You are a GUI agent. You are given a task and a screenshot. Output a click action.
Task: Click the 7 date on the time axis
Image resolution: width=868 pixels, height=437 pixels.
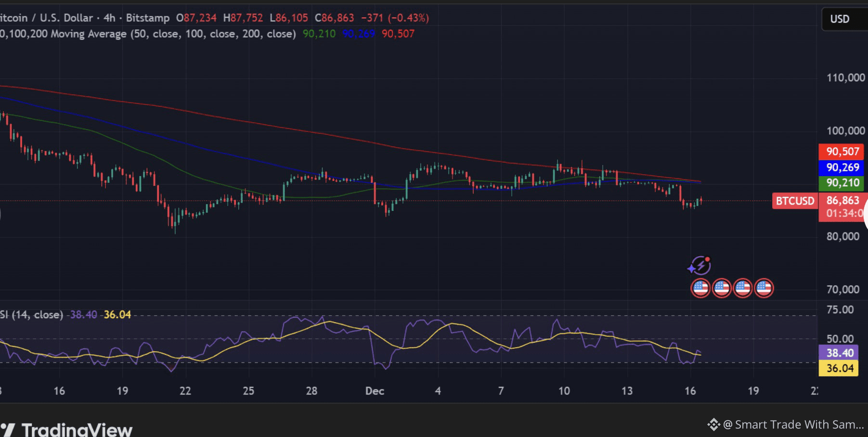501,391
